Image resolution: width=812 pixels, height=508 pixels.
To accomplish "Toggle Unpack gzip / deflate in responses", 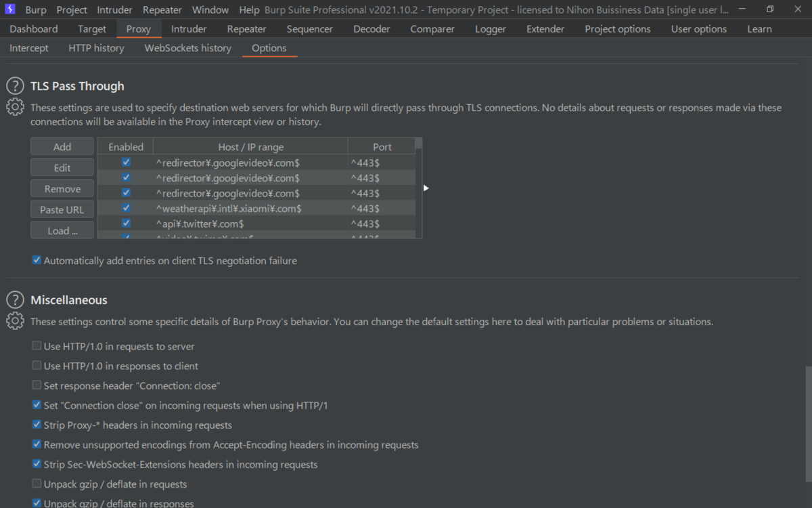I will coord(113,503).
